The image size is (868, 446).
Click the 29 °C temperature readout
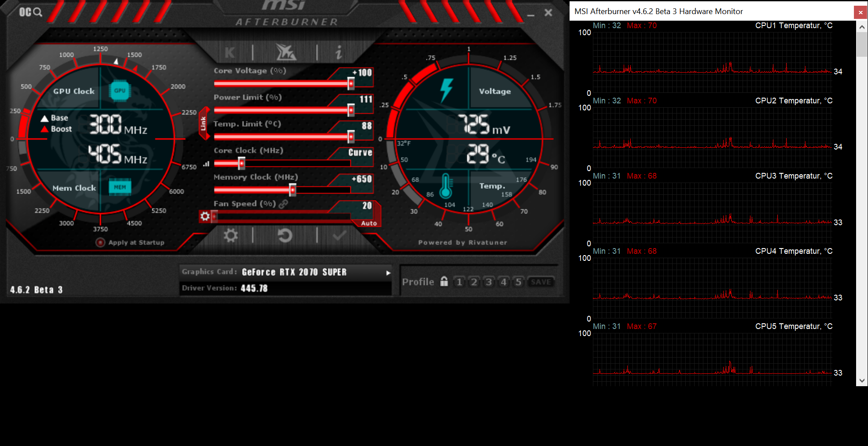pos(486,154)
